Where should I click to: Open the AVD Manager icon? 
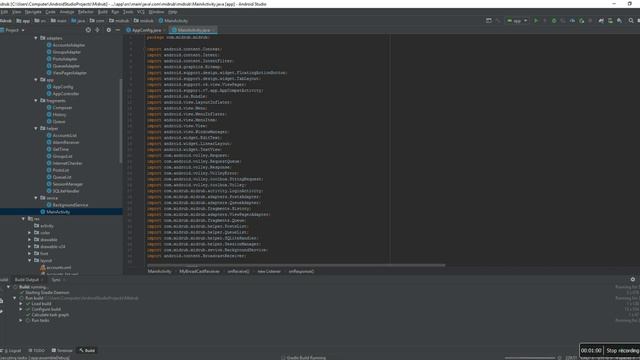click(x=610, y=20)
